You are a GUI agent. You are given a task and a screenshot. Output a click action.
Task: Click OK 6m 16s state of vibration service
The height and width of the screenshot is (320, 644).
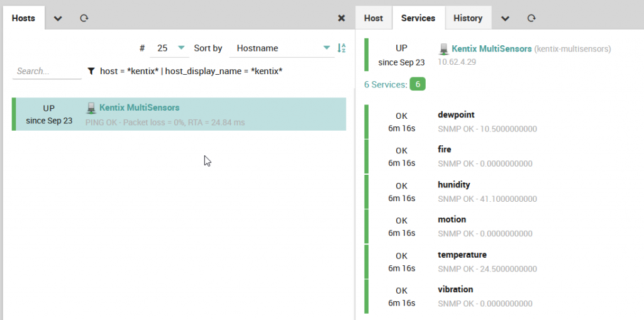[x=402, y=297]
